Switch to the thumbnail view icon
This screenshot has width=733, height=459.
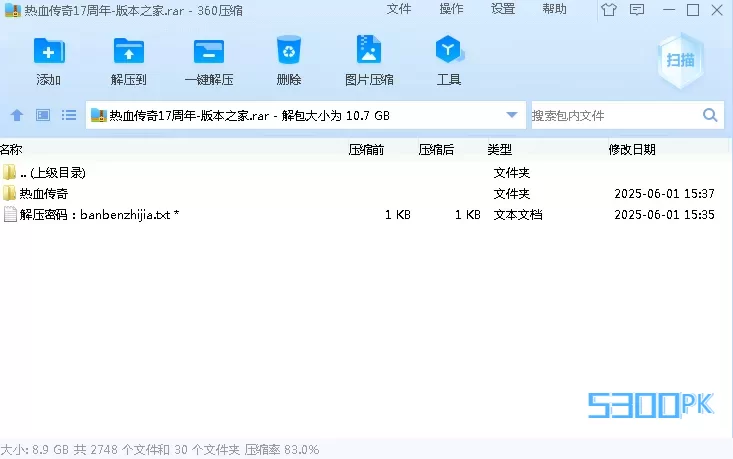coord(43,115)
